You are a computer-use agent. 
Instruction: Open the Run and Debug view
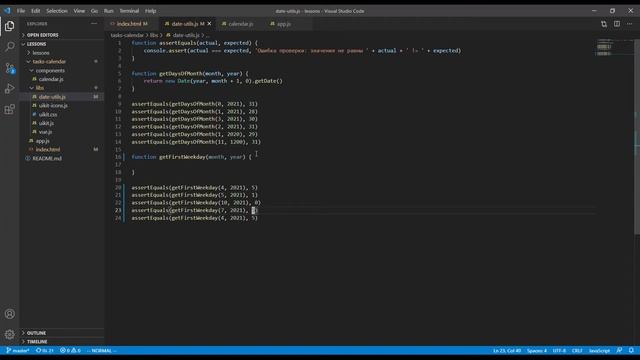coord(9,89)
